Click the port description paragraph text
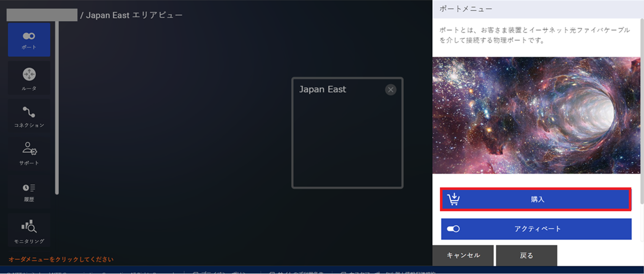 point(534,35)
